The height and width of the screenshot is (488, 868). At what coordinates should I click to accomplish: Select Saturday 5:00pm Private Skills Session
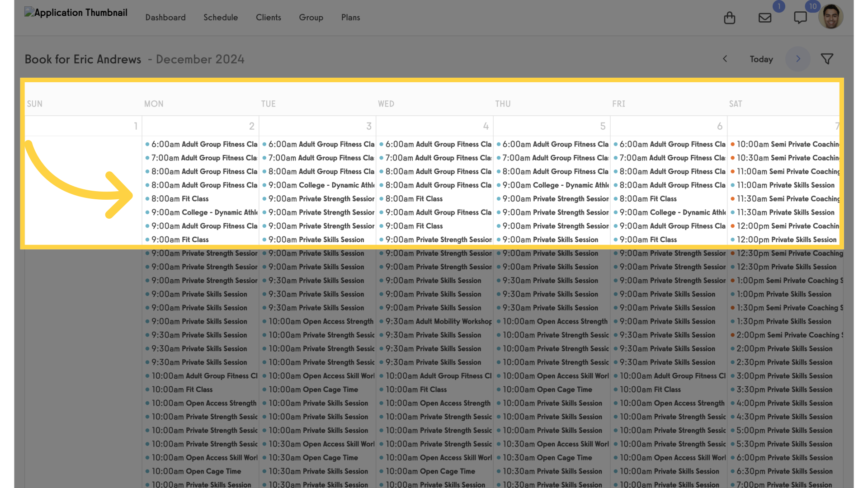tap(782, 431)
